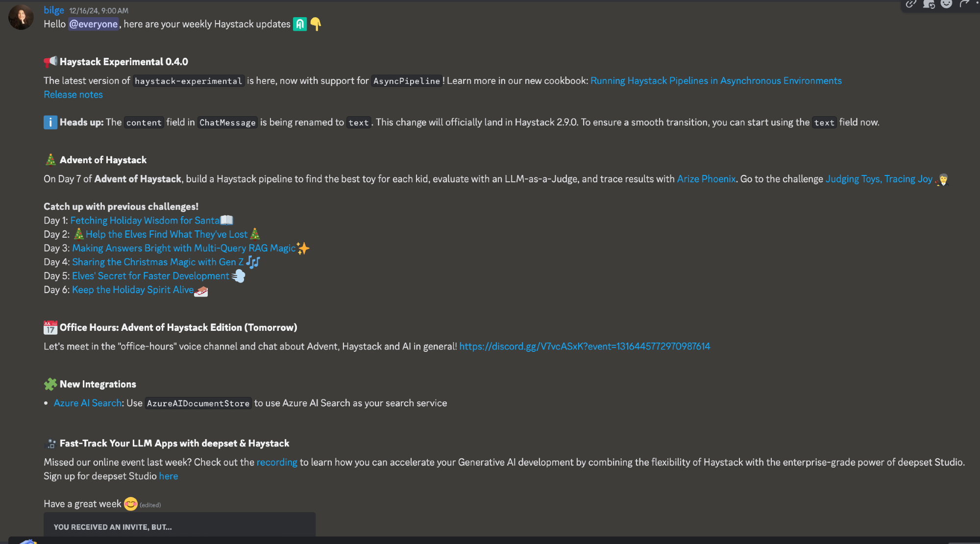
Task: Add a super reaction to message
Action: tap(929, 4)
